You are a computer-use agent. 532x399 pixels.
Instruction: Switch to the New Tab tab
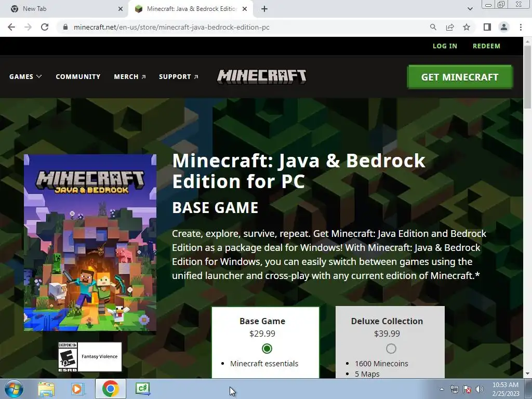64,9
